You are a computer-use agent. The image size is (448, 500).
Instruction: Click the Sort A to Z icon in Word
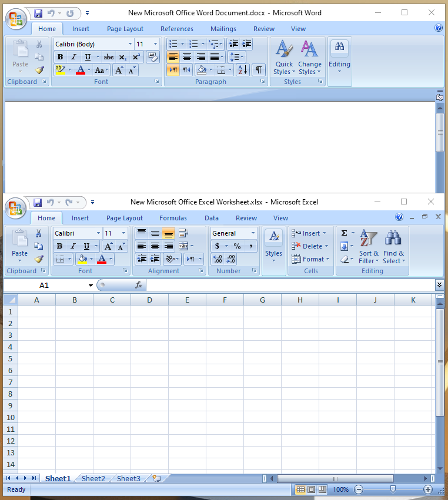pyautogui.click(x=242, y=70)
